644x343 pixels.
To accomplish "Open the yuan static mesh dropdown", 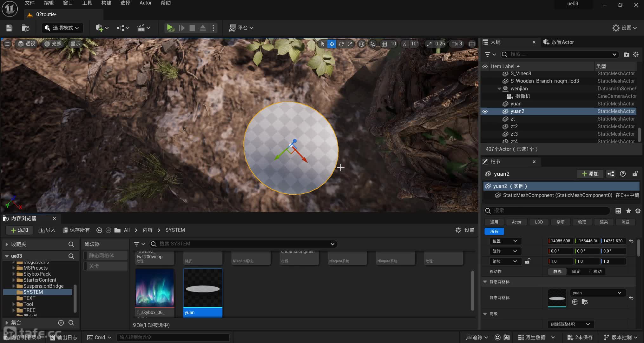I will coord(597,293).
